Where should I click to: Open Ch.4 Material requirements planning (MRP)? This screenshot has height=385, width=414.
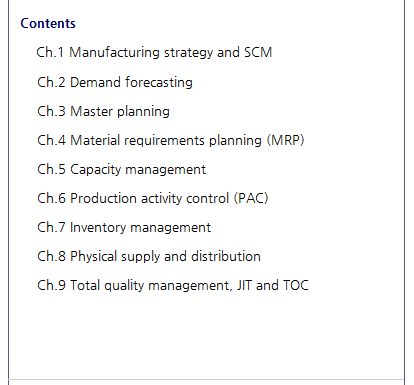coord(171,140)
